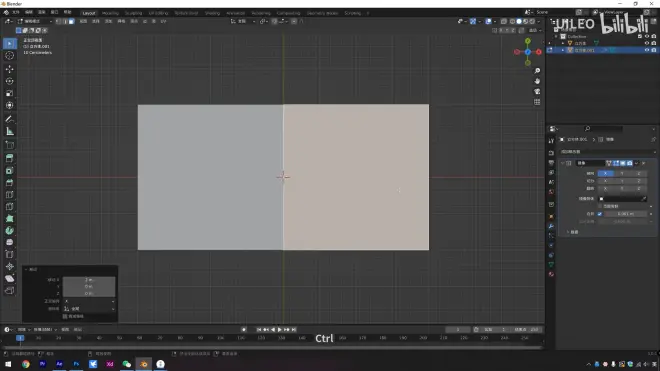Toggle mirror axis X button
Screen dimensions: 660x371
tap(605, 173)
